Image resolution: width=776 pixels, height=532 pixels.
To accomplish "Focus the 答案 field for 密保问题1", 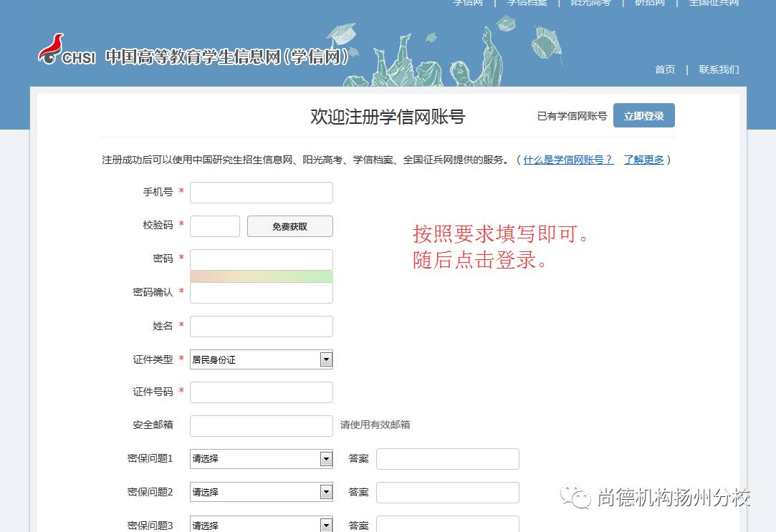I will click(x=448, y=459).
